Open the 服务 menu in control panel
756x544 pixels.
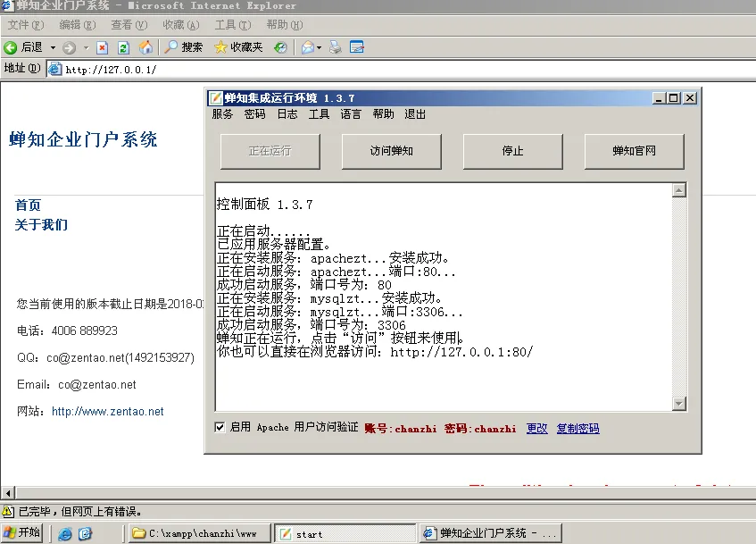(222, 114)
